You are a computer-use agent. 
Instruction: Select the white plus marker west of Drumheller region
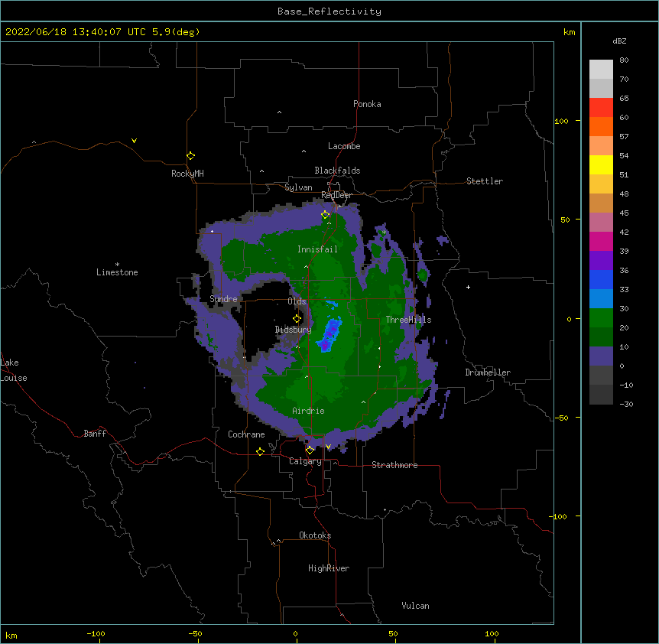pos(468,287)
